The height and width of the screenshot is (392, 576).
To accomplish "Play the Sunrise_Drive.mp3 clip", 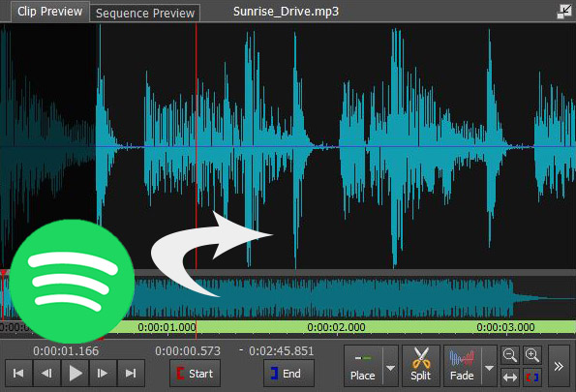I will click(x=75, y=374).
